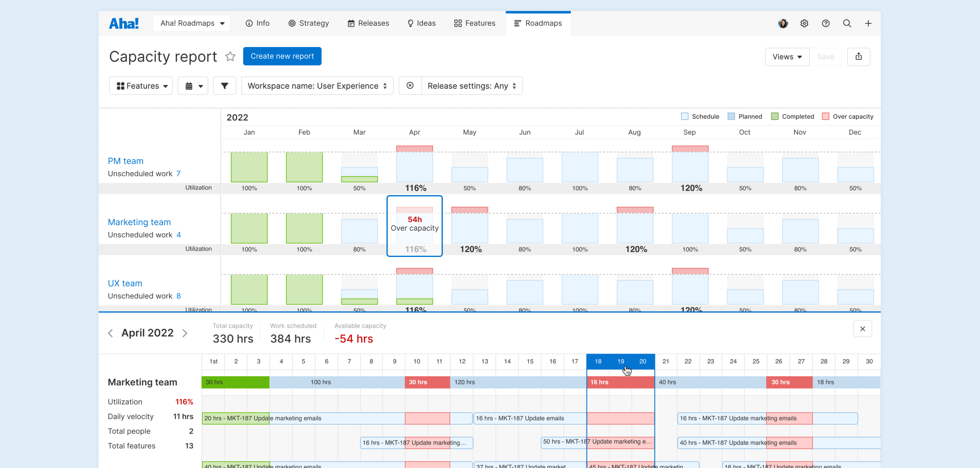Screen dimensions: 980x468
Task: Star the Capacity report as favorite
Action: [x=230, y=56]
